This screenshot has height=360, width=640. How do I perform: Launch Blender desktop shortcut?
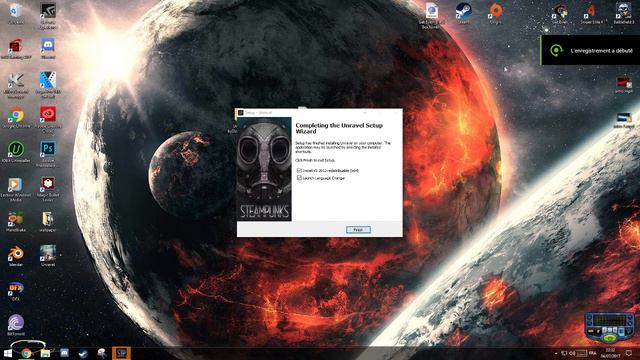[16, 256]
